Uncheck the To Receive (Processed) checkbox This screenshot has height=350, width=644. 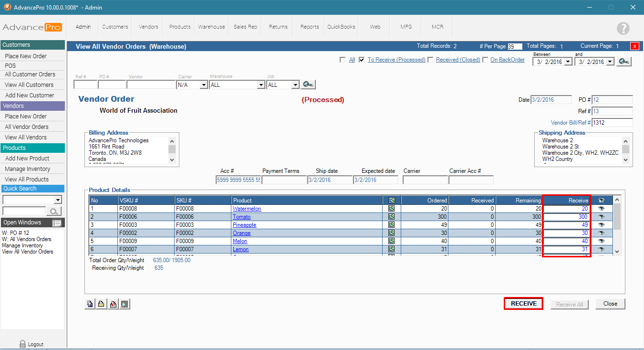tap(362, 60)
